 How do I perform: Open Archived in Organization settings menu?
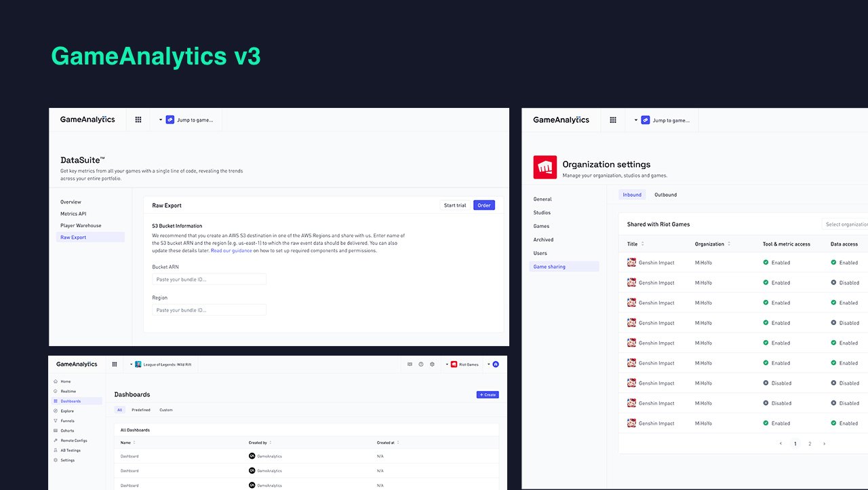coord(543,240)
